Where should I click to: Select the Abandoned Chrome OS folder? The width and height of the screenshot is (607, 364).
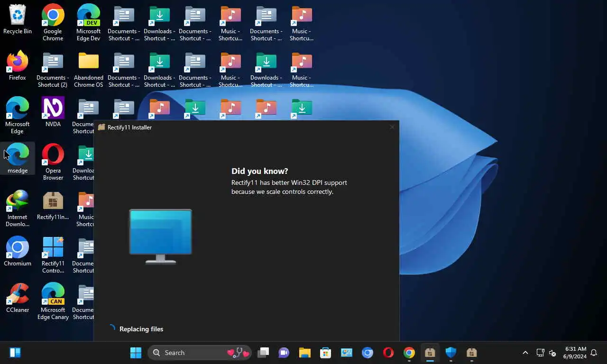pyautogui.click(x=89, y=70)
